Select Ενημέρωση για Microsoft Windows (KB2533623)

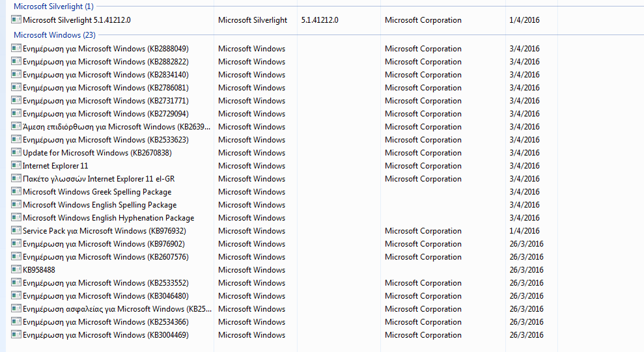coord(105,140)
